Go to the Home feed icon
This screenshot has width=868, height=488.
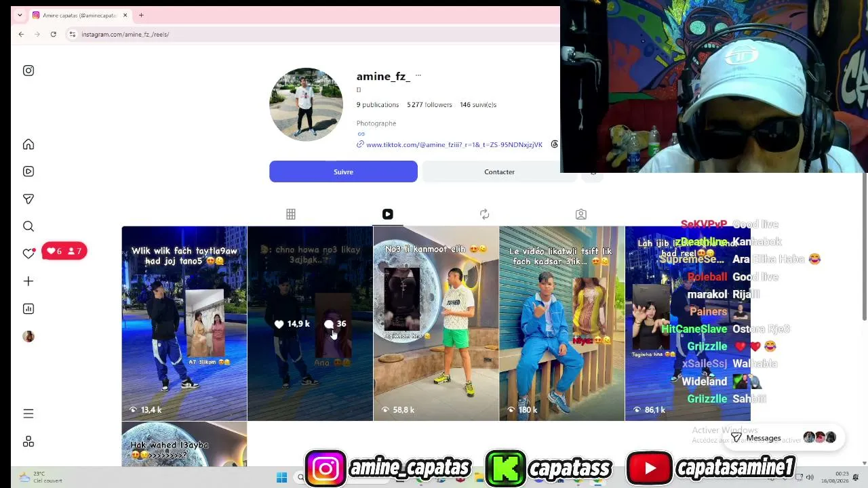coord(28,144)
